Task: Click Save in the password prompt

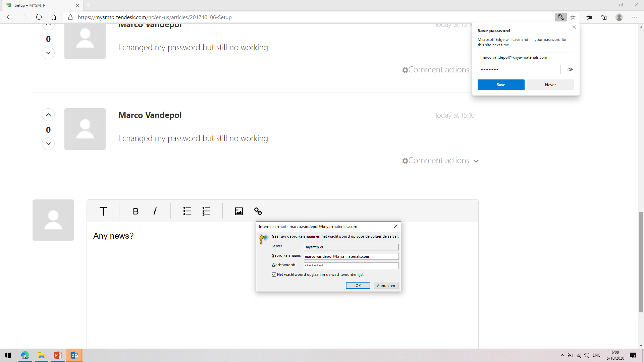Action: (501, 85)
